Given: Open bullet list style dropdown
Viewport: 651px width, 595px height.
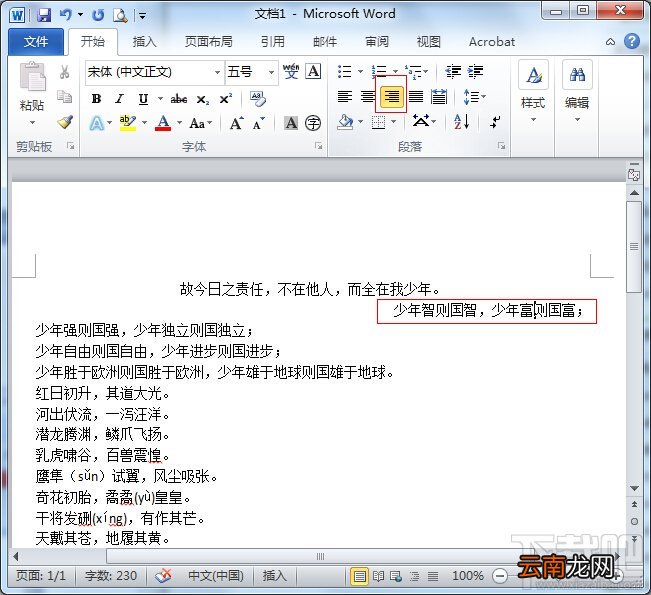Looking at the screenshot, I should pos(360,71).
